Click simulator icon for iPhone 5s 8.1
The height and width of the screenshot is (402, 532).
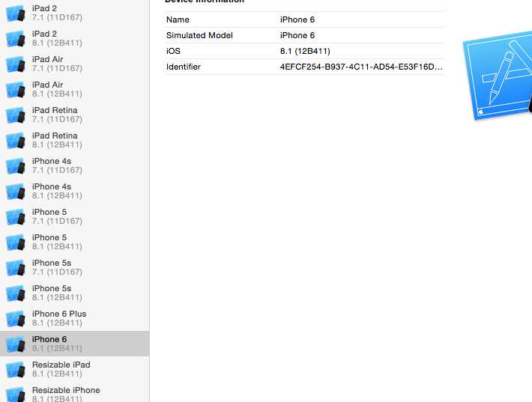[16, 293]
